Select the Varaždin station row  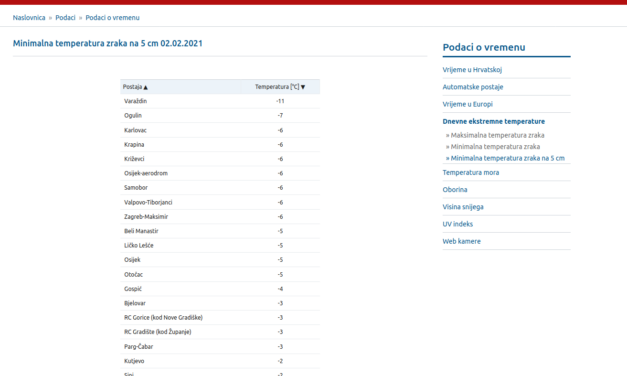[x=220, y=101]
